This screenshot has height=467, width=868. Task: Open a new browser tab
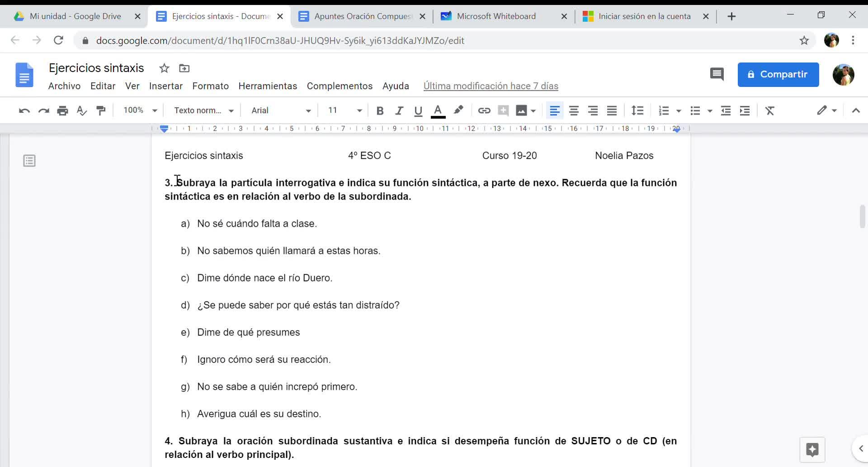coord(731,16)
